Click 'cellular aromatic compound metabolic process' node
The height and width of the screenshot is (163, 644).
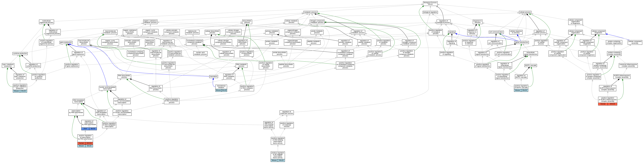coord(171,32)
